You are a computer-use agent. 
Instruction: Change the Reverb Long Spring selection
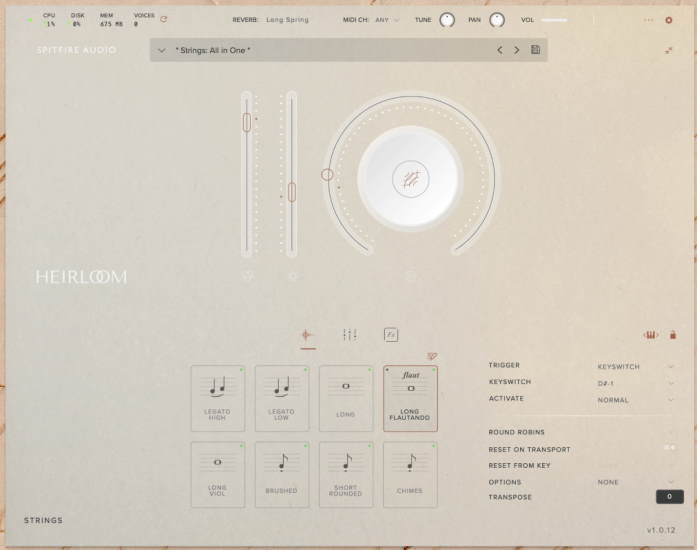point(287,20)
